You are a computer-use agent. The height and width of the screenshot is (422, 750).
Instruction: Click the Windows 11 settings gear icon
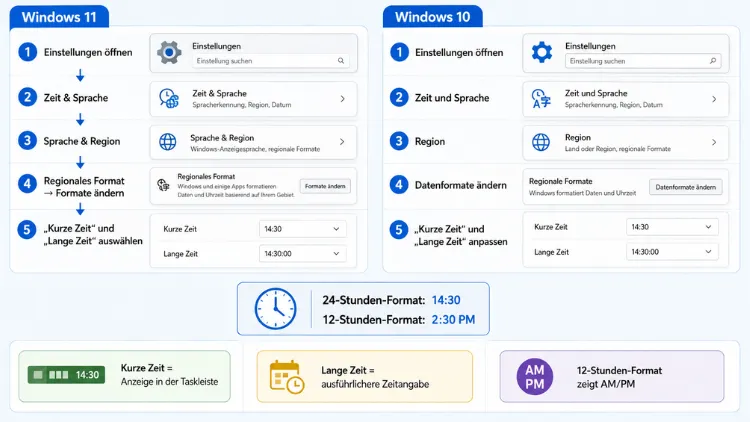169,52
